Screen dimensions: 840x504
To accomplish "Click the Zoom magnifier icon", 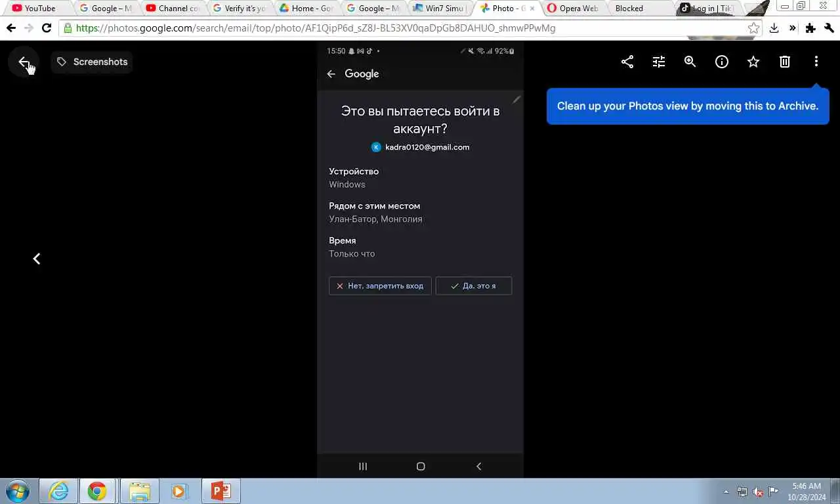I will 690,62.
